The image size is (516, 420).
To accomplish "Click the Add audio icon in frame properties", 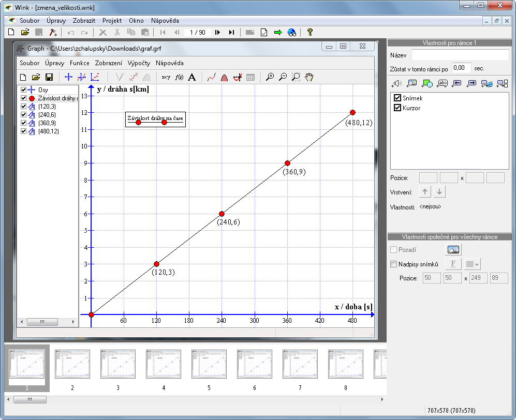I will (397, 83).
